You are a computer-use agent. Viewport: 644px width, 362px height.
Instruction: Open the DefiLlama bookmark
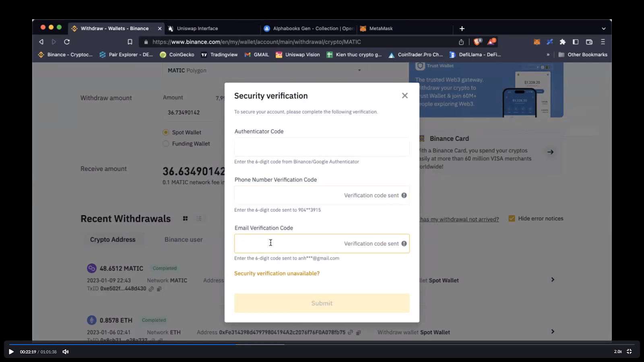(475, 55)
